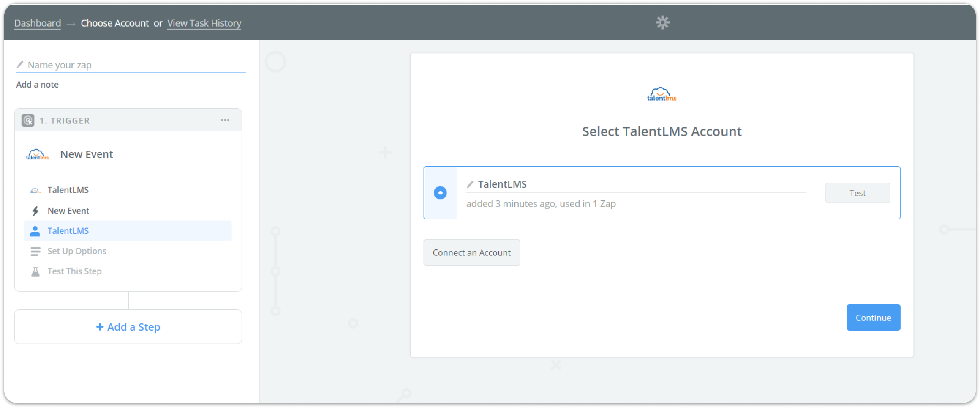Click the lightning bolt New Event icon

pyautogui.click(x=35, y=211)
